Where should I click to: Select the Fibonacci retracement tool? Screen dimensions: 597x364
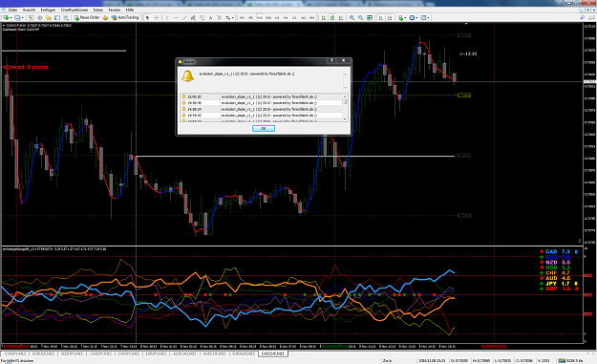tap(202, 17)
